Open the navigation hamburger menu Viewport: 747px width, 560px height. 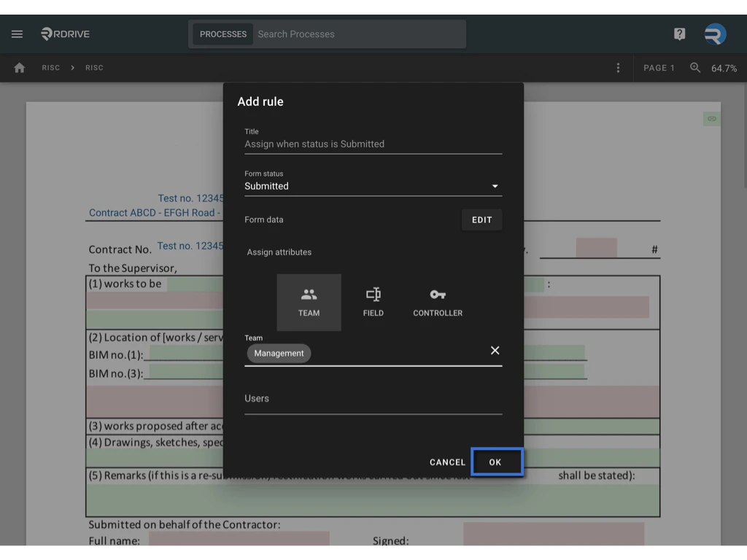point(17,34)
